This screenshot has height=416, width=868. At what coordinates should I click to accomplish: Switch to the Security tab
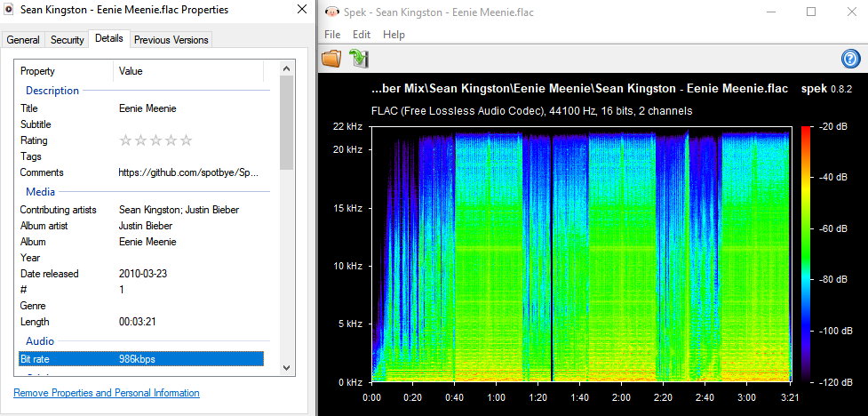[67, 40]
